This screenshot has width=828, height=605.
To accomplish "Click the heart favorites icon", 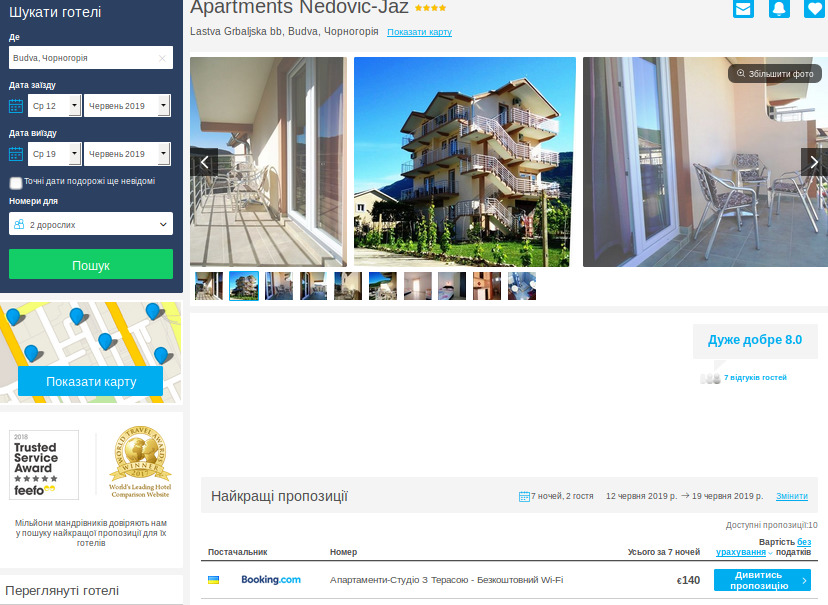I will click(814, 9).
